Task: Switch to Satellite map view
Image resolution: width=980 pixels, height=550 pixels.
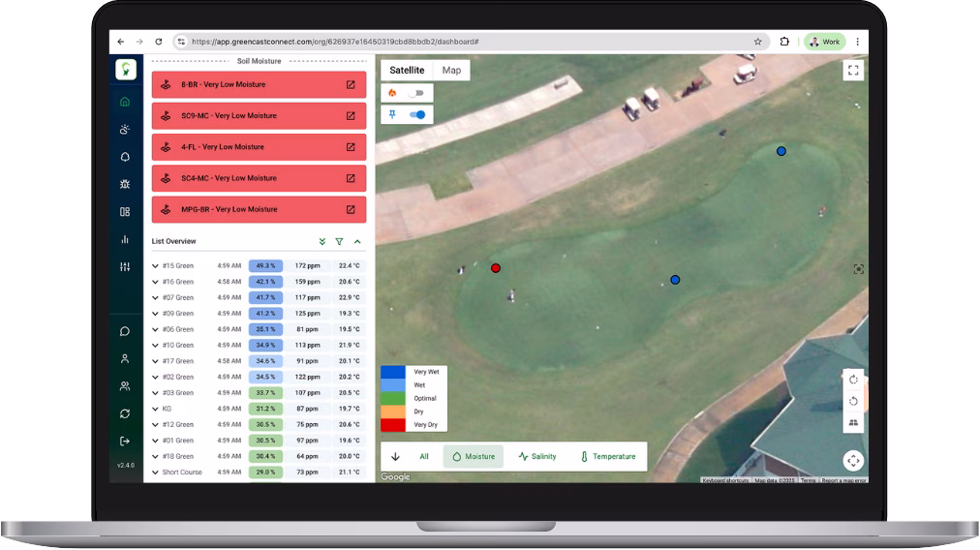Action: (407, 70)
